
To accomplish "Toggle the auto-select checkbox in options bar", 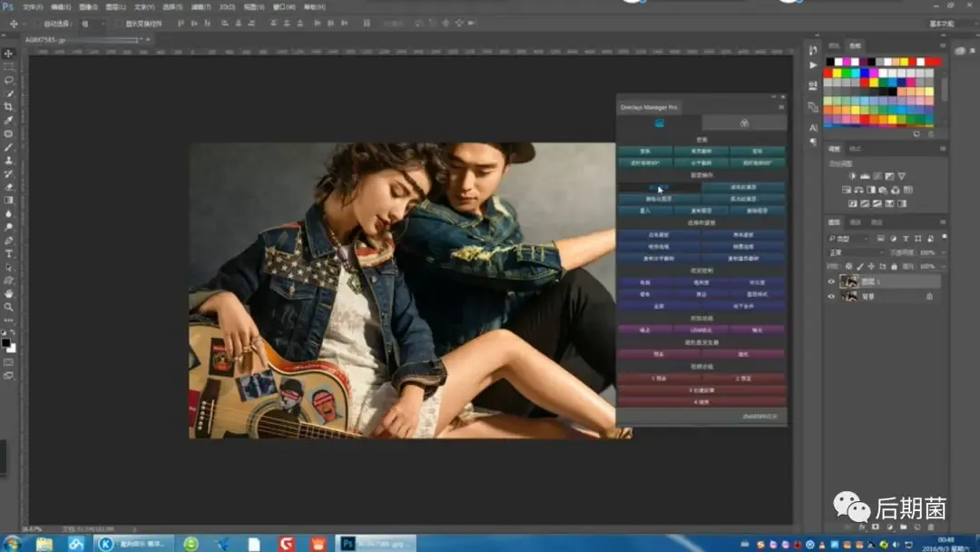I will [x=37, y=24].
